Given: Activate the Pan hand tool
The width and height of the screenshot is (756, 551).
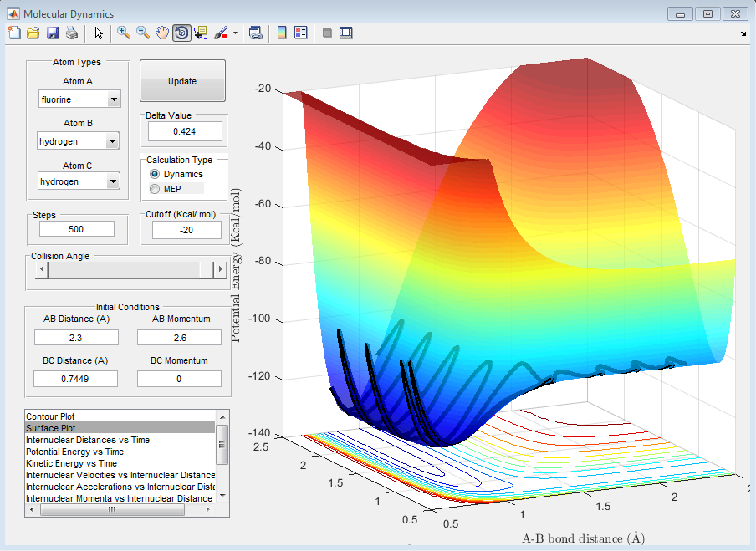Looking at the screenshot, I should coord(162,33).
